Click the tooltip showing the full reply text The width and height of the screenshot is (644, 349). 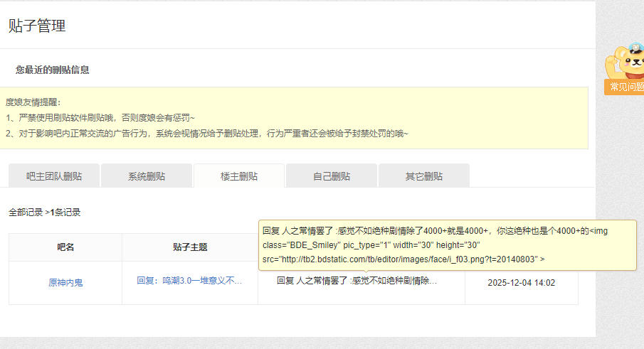click(x=447, y=245)
